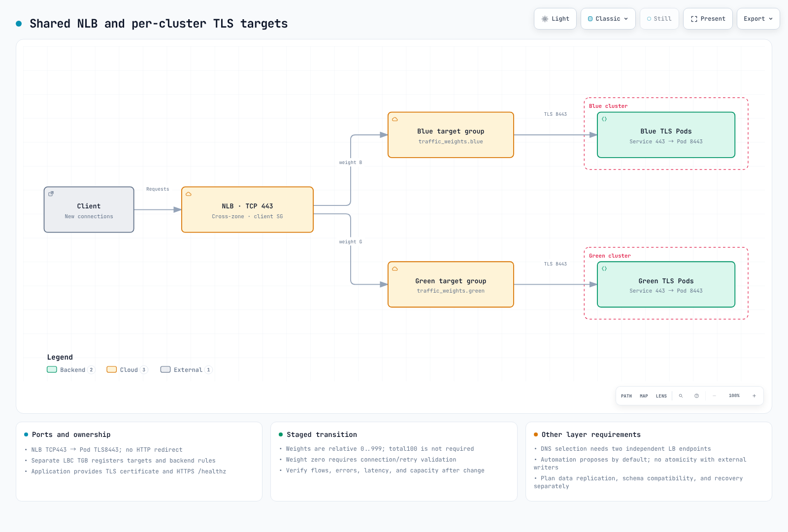Open the help question-mark icon
This screenshot has height=532, width=788.
pos(696,396)
